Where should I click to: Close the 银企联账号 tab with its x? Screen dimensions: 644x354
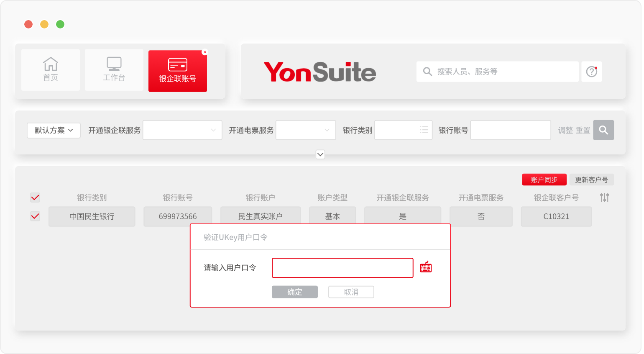pyautogui.click(x=204, y=52)
